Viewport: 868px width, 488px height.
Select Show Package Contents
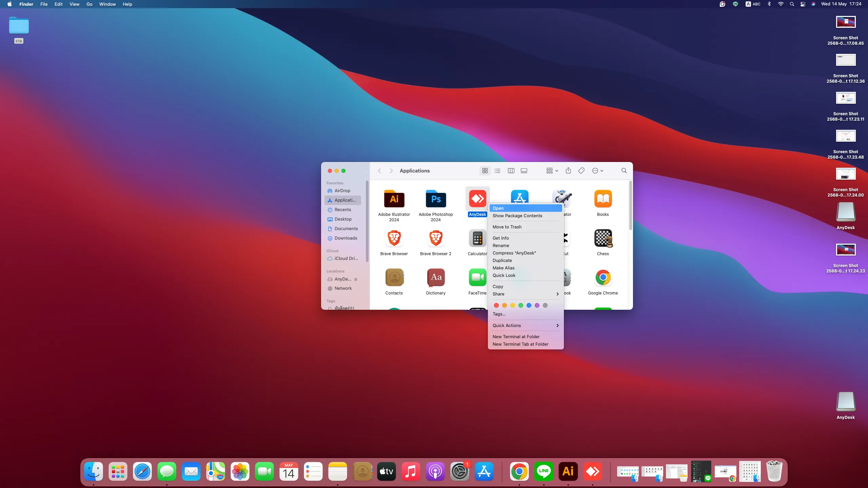pyautogui.click(x=517, y=216)
